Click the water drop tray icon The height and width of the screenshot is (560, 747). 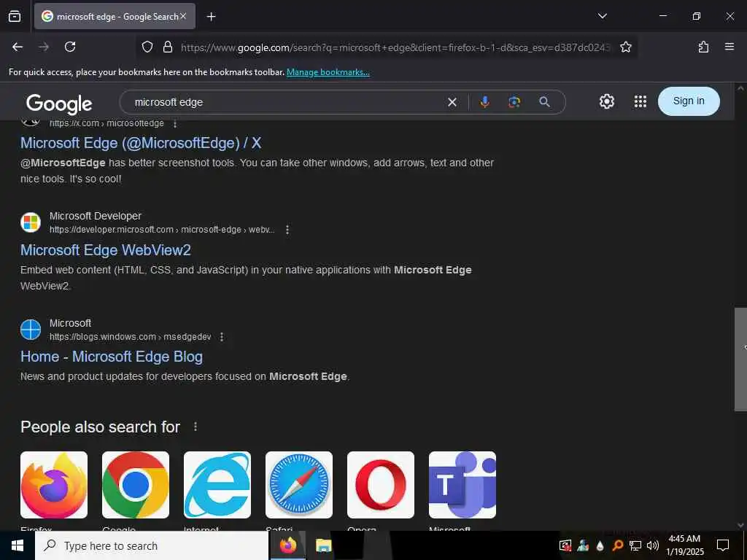(600, 545)
